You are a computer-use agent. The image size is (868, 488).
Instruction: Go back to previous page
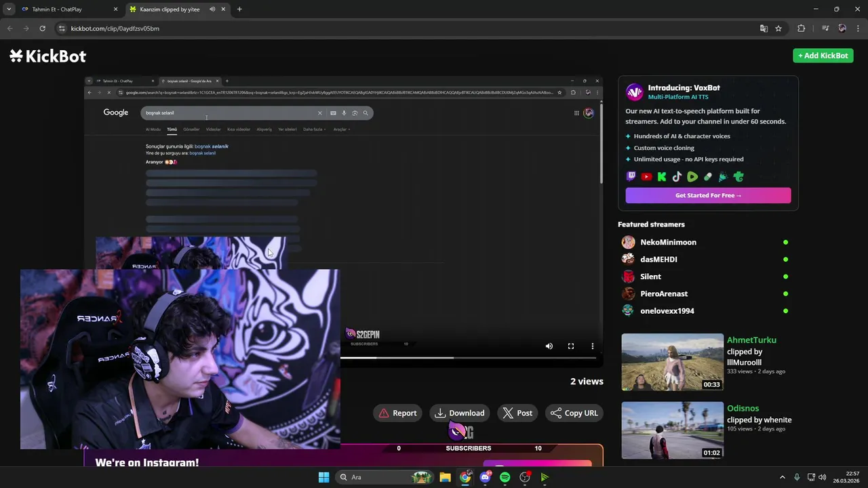pos(9,28)
